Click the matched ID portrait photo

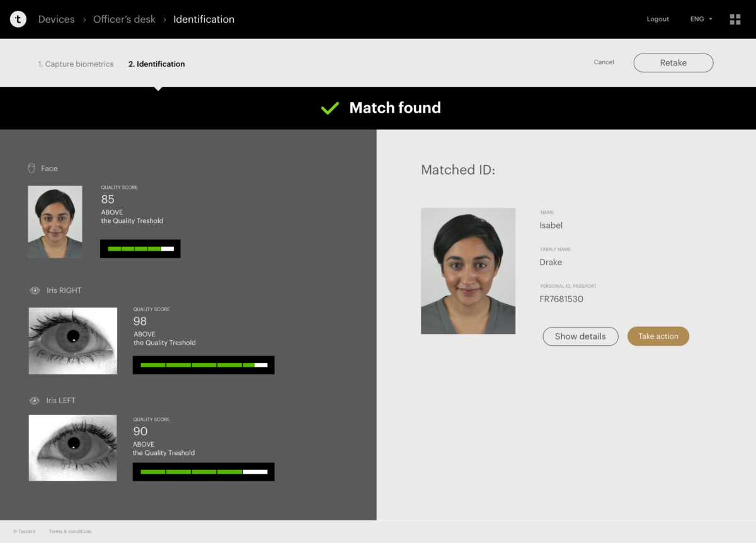coord(468,271)
